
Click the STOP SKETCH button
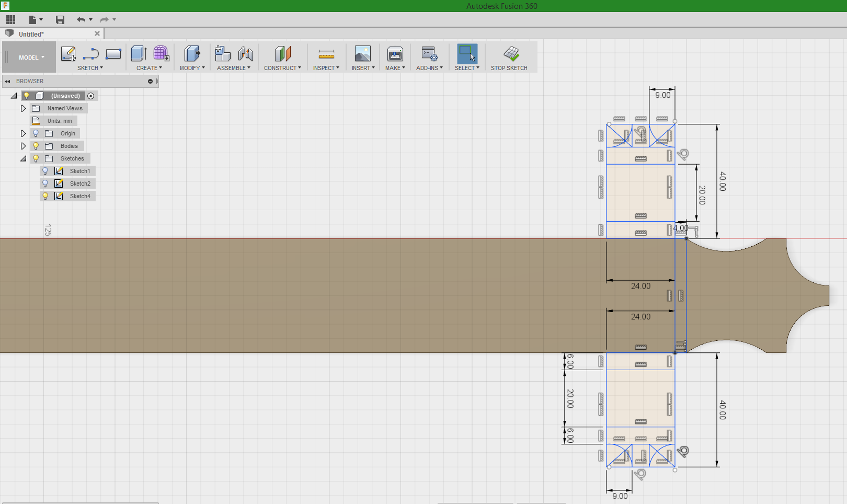click(x=509, y=58)
